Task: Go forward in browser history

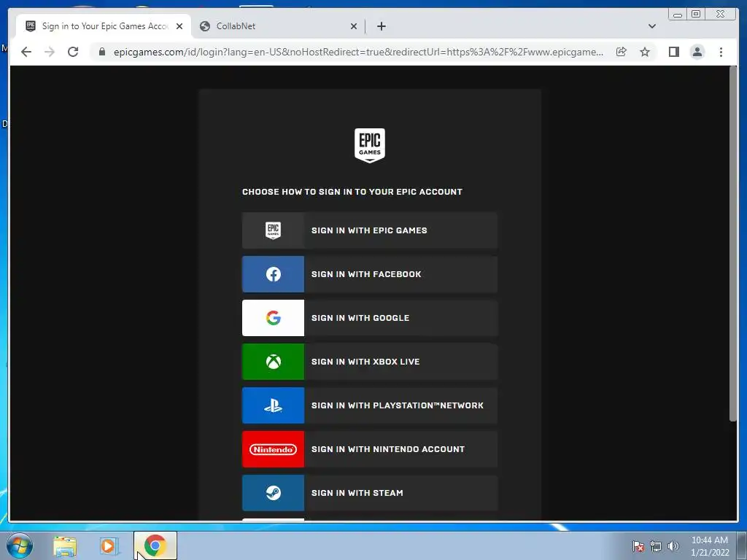Action: coord(50,52)
